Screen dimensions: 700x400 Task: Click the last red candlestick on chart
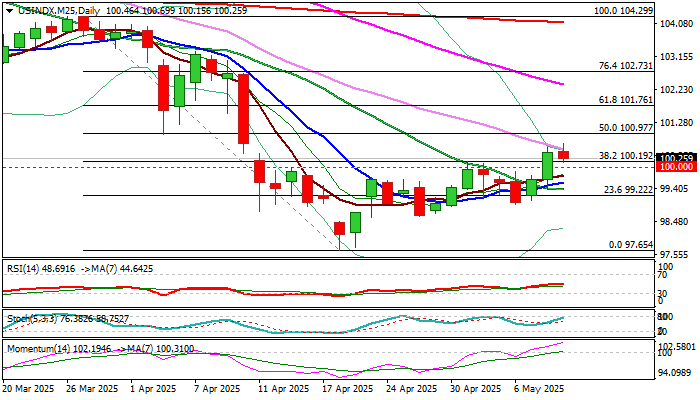563,154
